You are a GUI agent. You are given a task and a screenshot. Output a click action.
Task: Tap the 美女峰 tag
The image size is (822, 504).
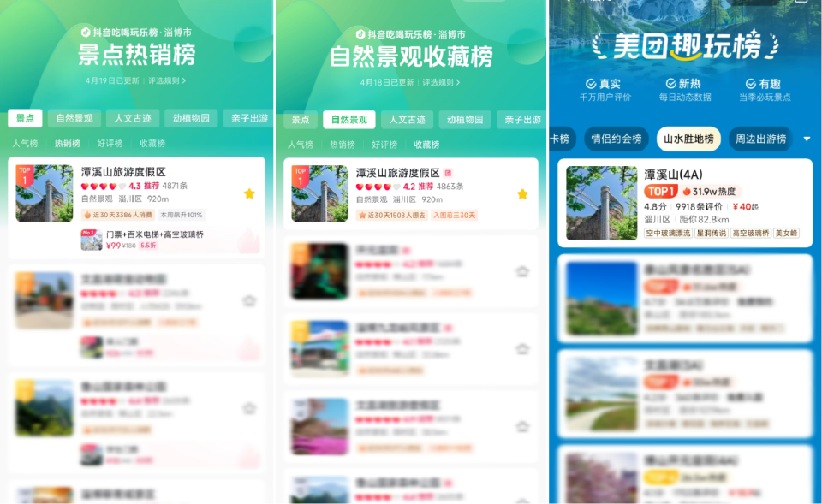(786, 233)
